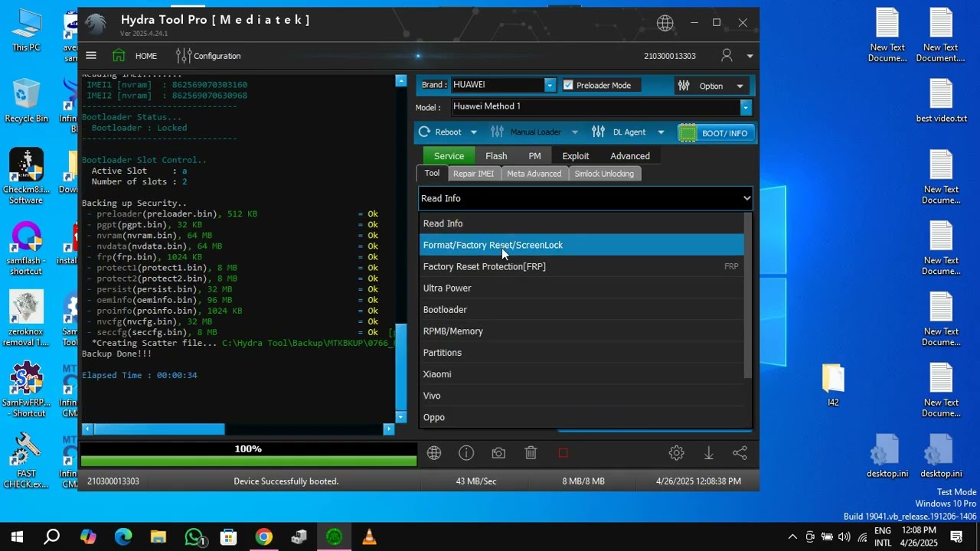Choose Ultra Power from the list
This screenshot has width=980, height=551.
click(x=582, y=288)
